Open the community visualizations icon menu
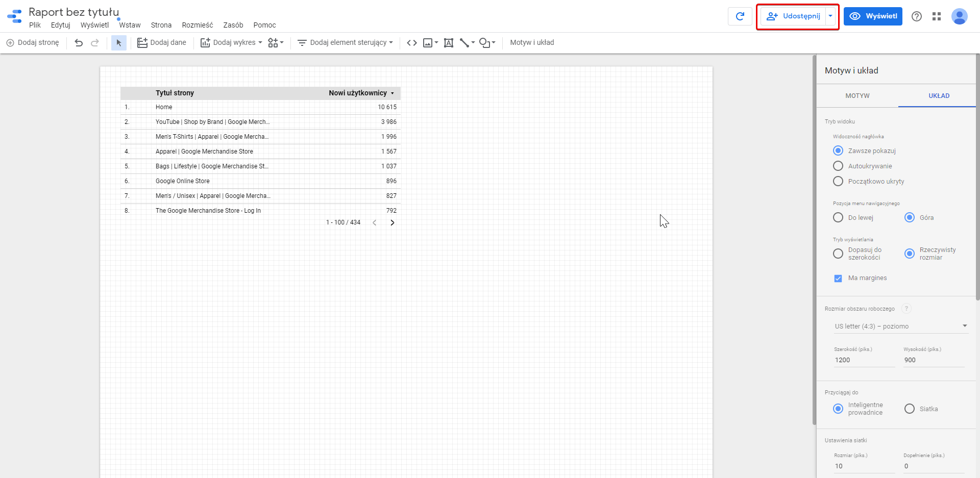This screenshot has height=478, width=980. (276, 43)
